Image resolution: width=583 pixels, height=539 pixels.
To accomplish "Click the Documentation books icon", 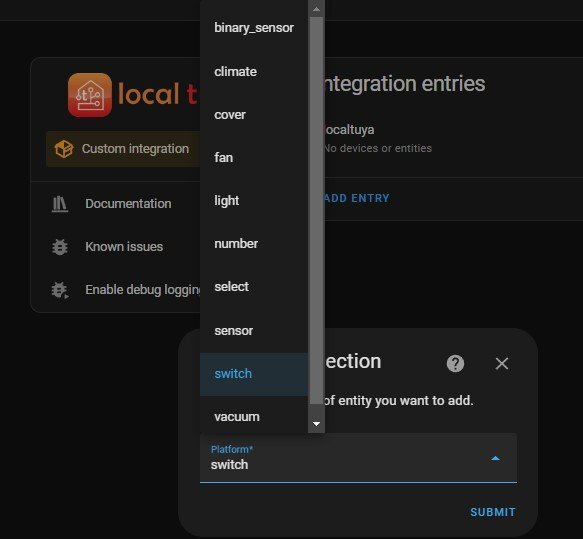I will pos(59,204).
